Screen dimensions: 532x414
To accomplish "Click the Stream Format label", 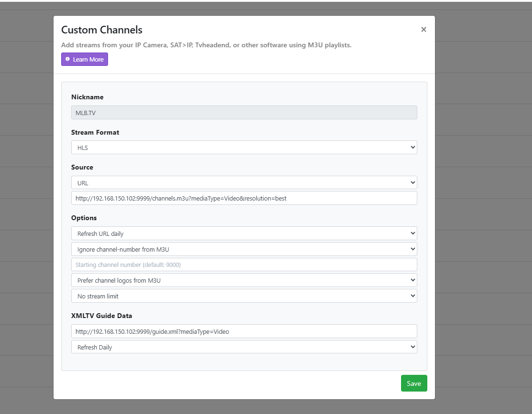I will click(95, 132).
